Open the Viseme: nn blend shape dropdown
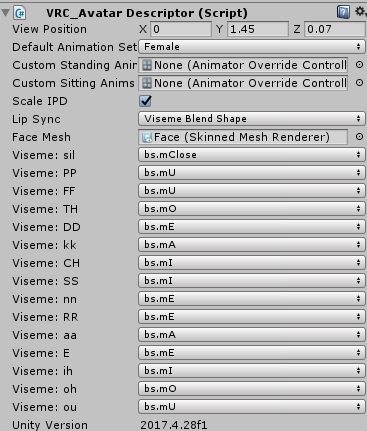The width and height of the screenshot is (367, 431). 252,299
